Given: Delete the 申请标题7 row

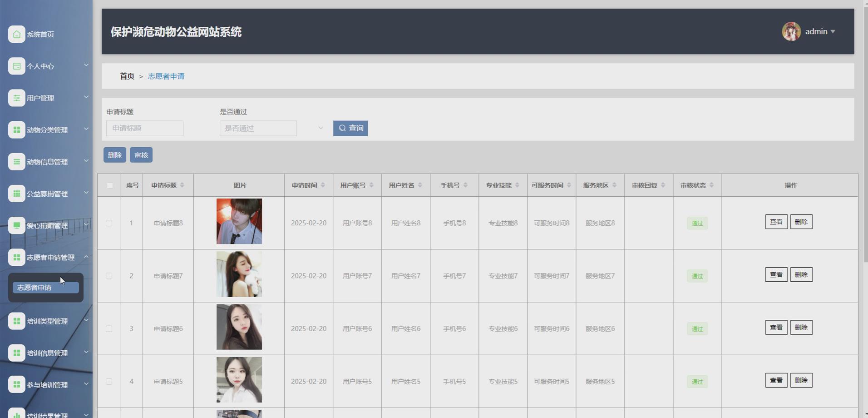Looking at the screenshot, I should click(x=801, y=274).
